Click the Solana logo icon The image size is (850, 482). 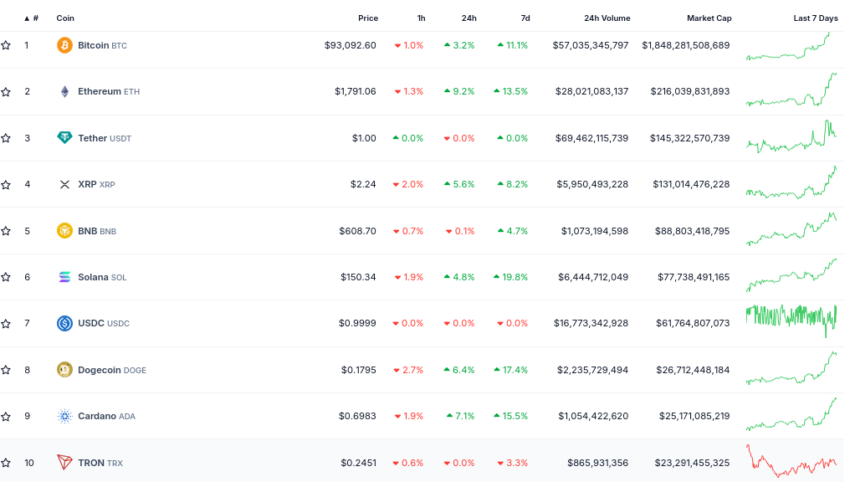point(65,277)
